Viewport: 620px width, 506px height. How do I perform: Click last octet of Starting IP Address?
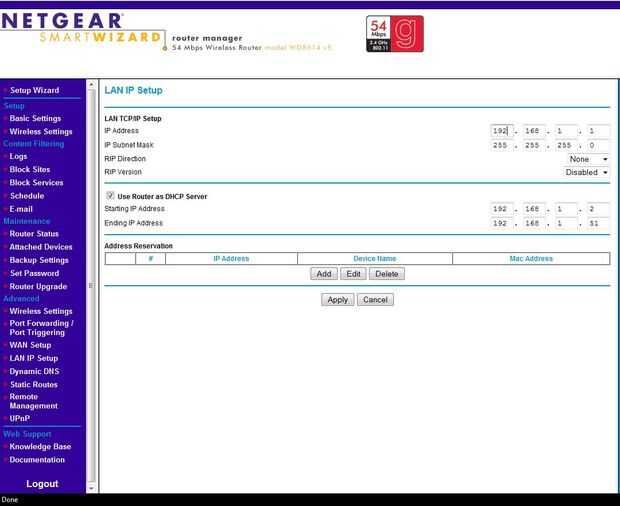click(x=598, y=209)
